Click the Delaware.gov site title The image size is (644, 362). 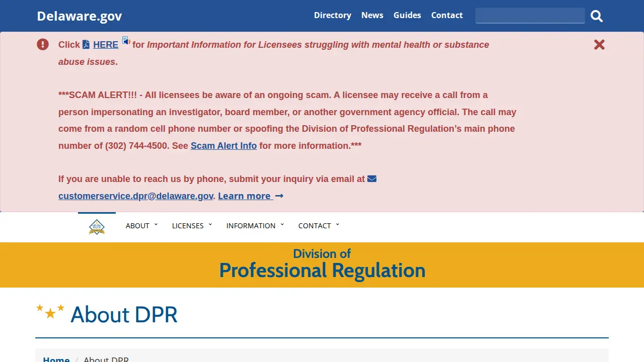79,16
